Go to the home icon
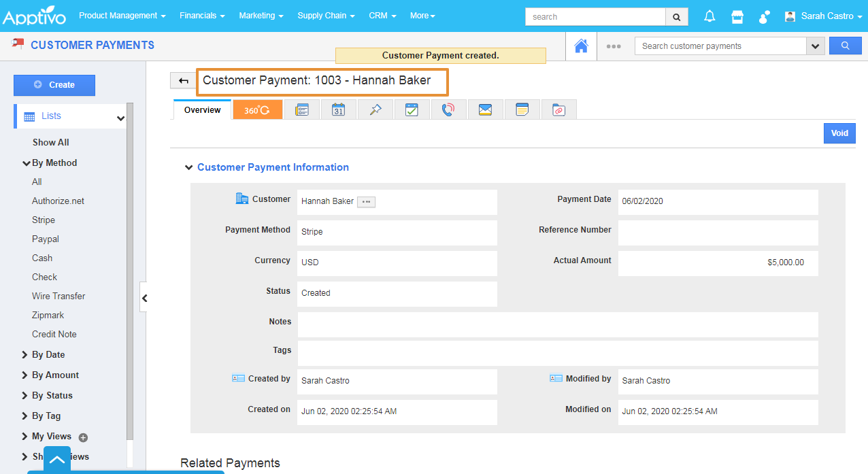868x474 pixels. coord(581,46)
